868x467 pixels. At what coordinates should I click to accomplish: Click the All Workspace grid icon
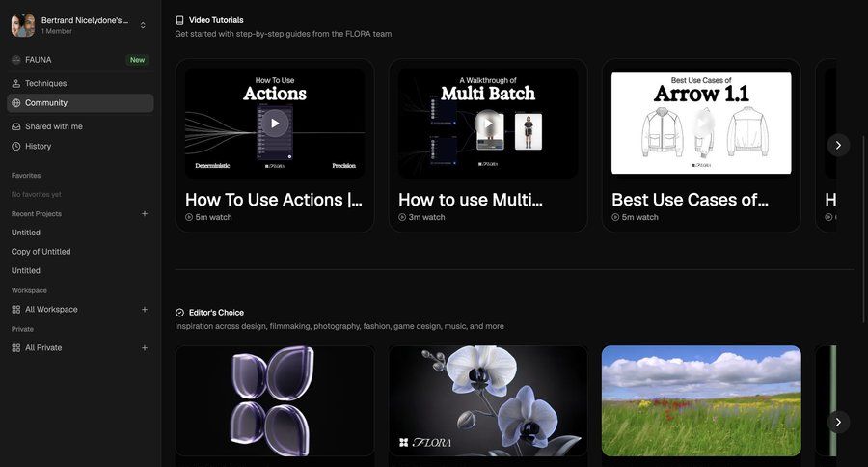tap(16, 309)
